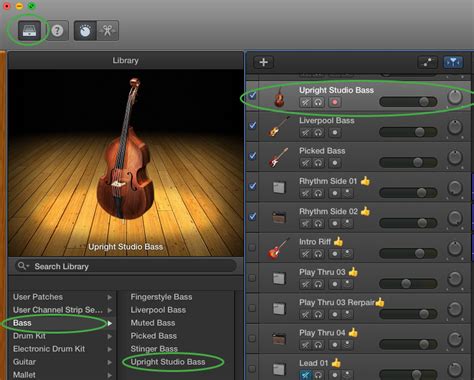
Task: Expand the Drum Kit category arrow
Action: 110,336
